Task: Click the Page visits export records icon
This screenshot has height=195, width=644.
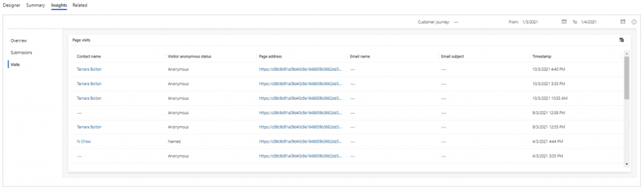Action: pos(621,40)
